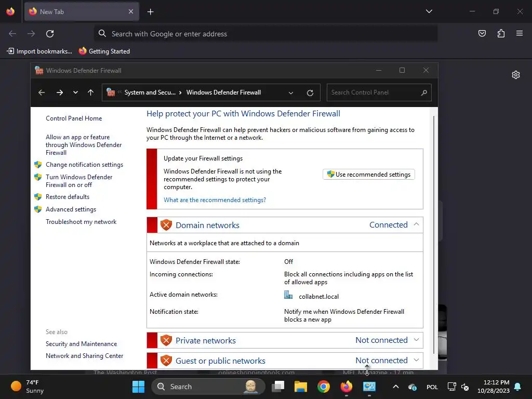Click the collabnet.local network name

[318, 297]
